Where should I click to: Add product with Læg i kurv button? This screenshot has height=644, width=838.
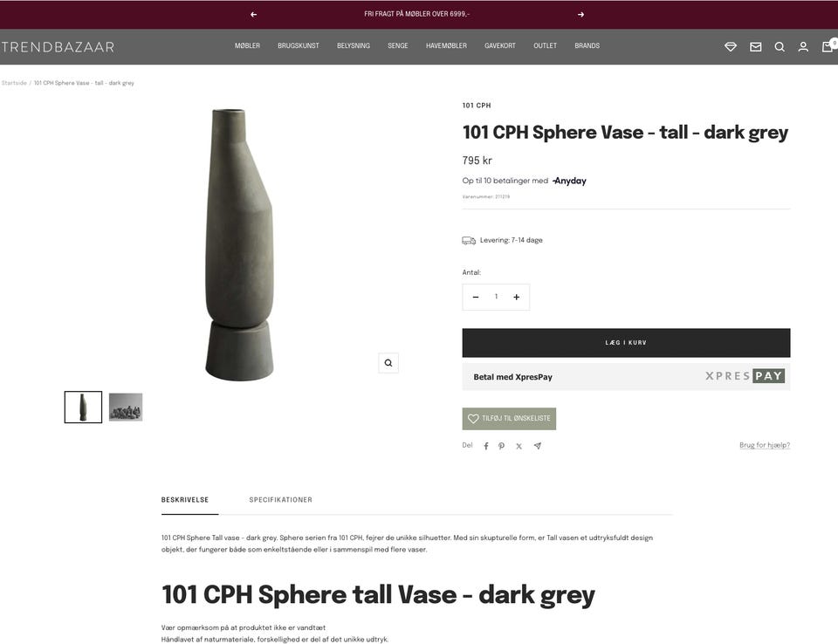(x=626, y=343)
